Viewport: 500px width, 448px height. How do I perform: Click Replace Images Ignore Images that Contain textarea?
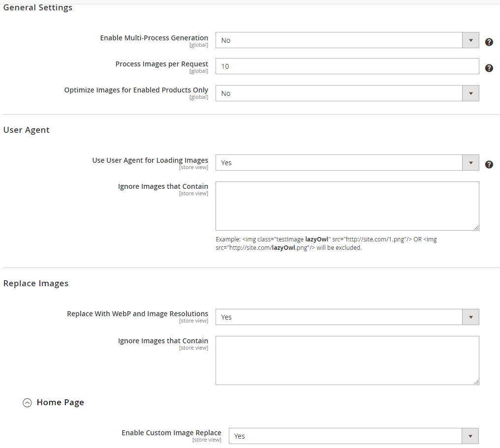[x=347, y=360]
